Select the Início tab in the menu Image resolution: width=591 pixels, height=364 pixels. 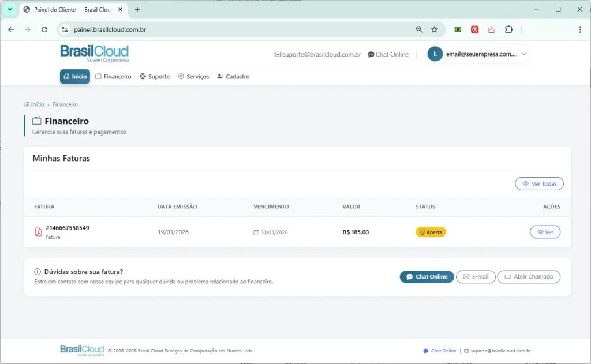coord(74,76)
